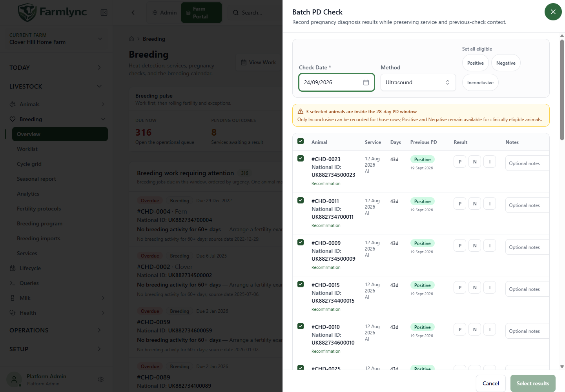Click Optional notes field for #CHD-0023
The image size is (565, 392).
click(527, 163)
